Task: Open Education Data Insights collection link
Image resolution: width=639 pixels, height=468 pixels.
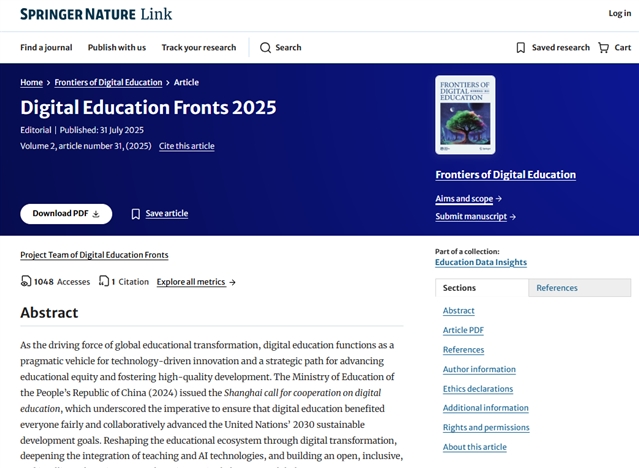Action: tap(480, 263)
